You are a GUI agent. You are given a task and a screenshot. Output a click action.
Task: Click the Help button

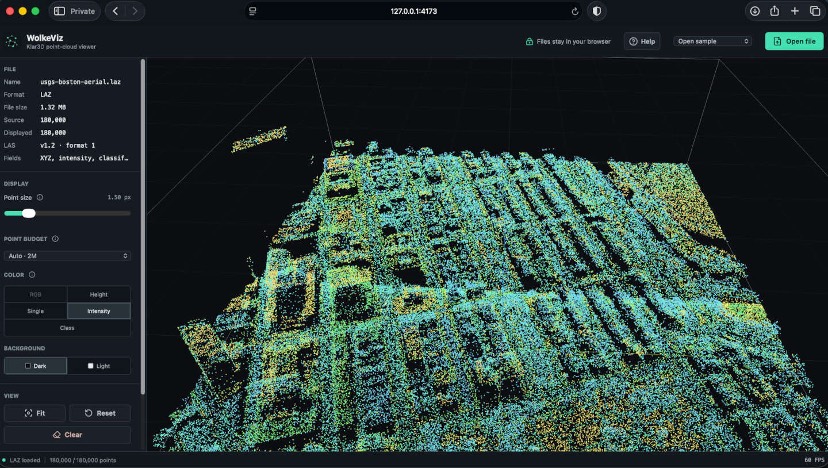[642, 41]
